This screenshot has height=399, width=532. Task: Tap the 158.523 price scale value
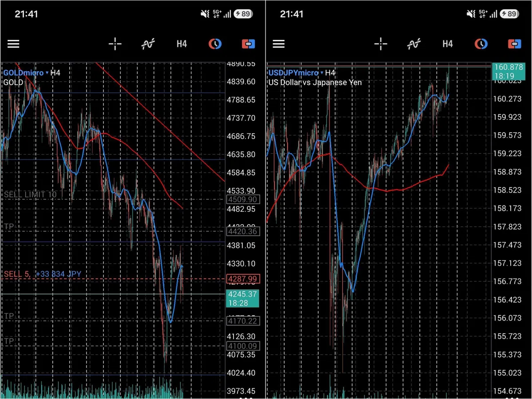507,190
